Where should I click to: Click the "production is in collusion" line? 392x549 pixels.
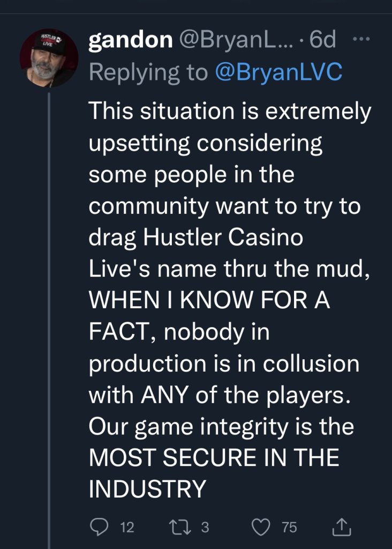click(223, 363)
